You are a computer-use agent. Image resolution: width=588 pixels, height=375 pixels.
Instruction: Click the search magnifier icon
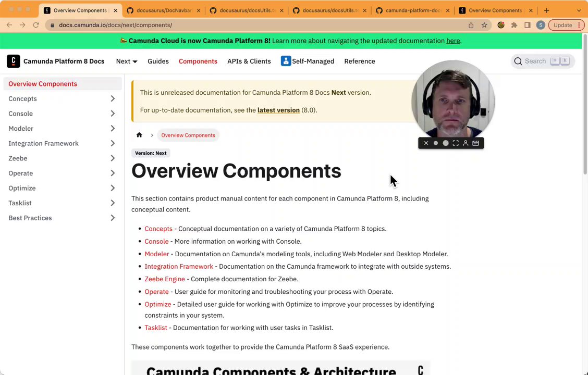coord(518,61)
